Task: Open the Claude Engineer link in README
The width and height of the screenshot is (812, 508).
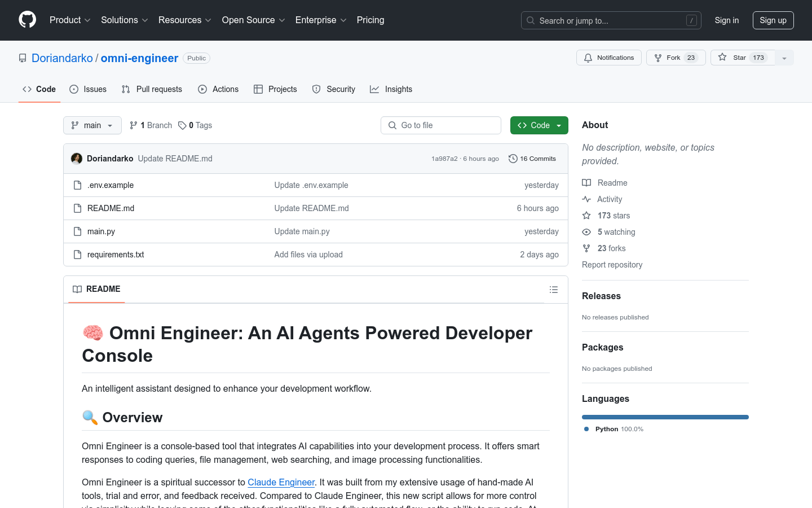Action: point(281,482)
